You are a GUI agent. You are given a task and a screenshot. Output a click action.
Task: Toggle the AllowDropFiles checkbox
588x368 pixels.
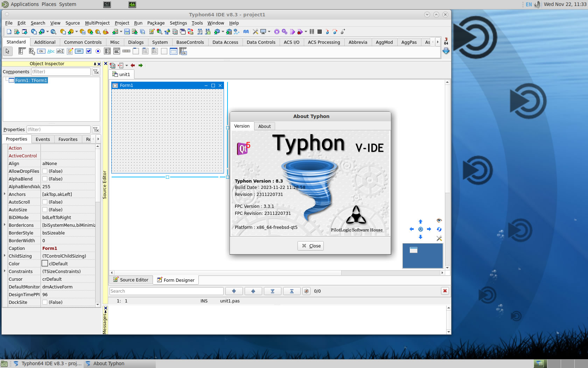45,171
